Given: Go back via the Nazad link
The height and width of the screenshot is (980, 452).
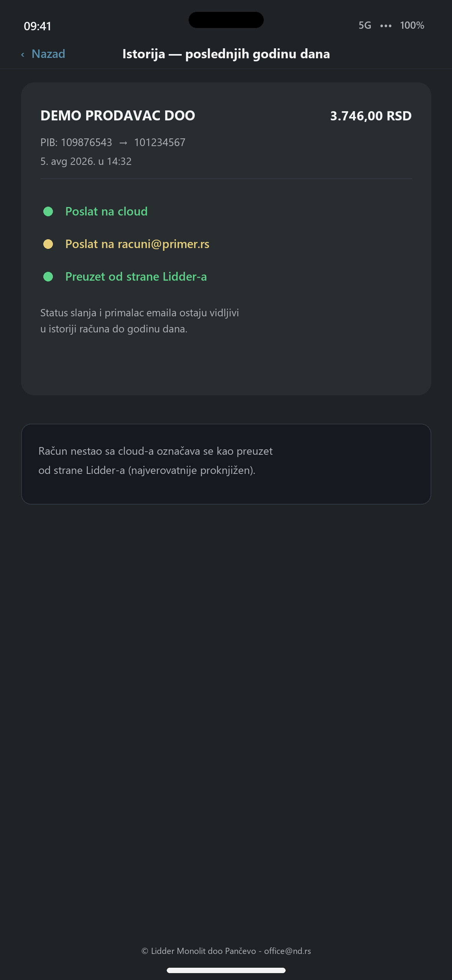Looking at the screenshot, I should 48,54.
